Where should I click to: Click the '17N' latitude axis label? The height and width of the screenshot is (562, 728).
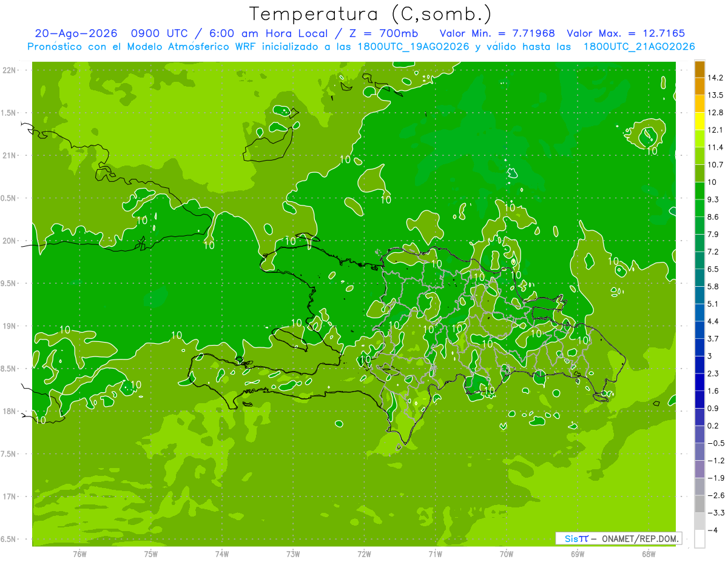(x=10, y=497)
